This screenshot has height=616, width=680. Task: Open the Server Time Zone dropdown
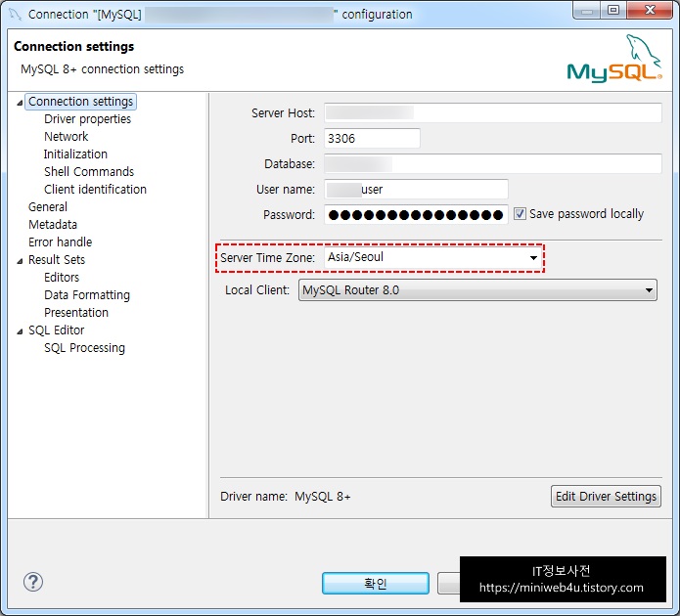533,258
